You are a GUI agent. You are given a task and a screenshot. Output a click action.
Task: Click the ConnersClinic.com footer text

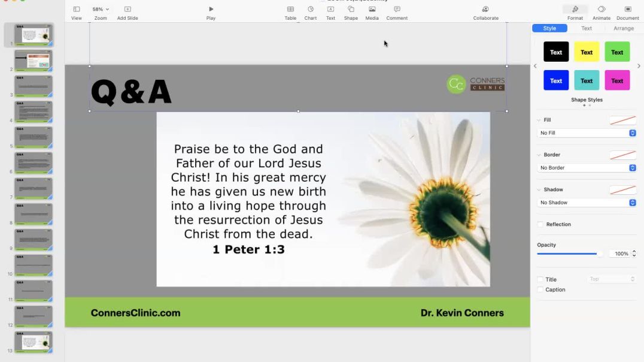[x=135, y=313]
